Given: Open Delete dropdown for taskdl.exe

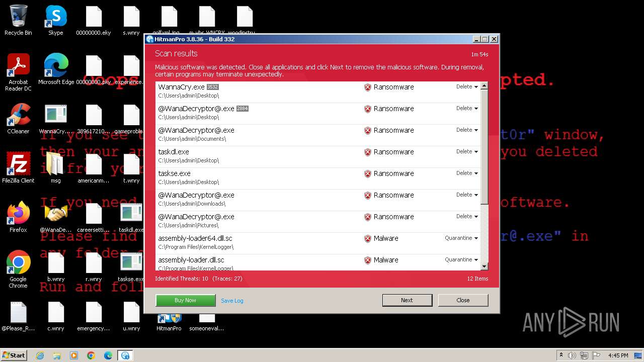Looking at the screenshot, I should 467,151.
